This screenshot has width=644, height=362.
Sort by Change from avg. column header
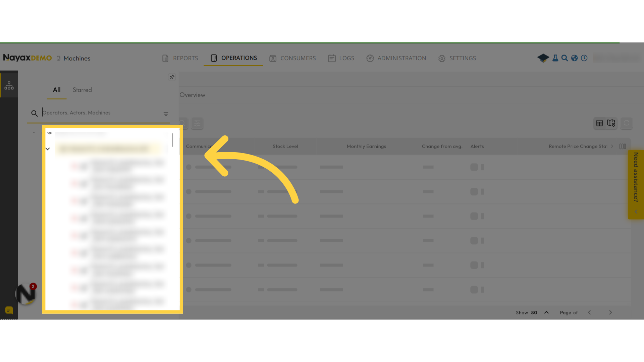pyautogui.click(x=442, y=146)
